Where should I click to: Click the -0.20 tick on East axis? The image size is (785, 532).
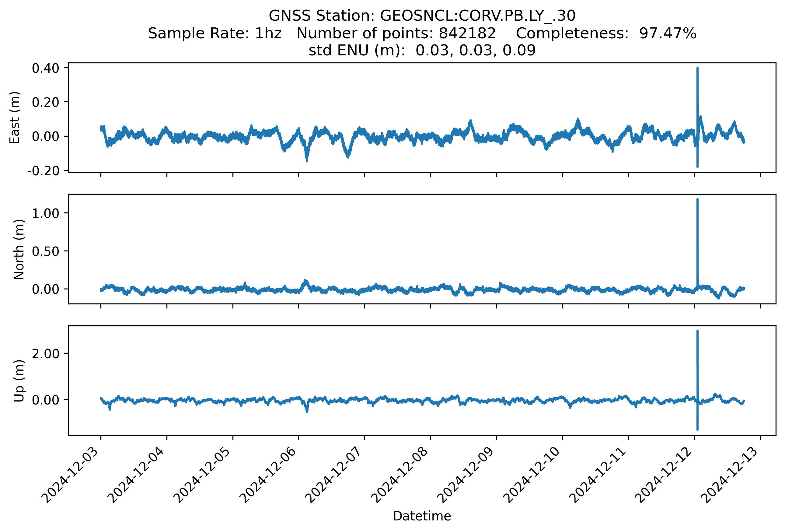click(43, 171)
